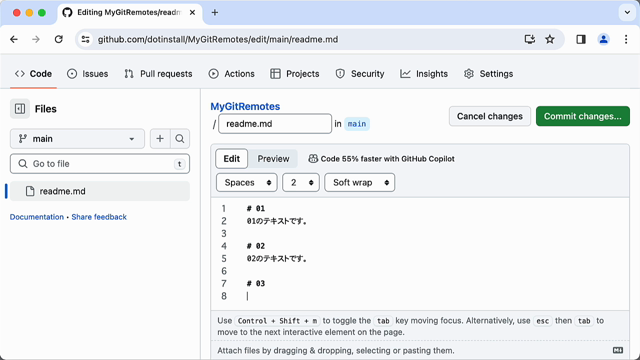Click the address bar URL
This screenshot has width=640, height=360.
[218, 40]
